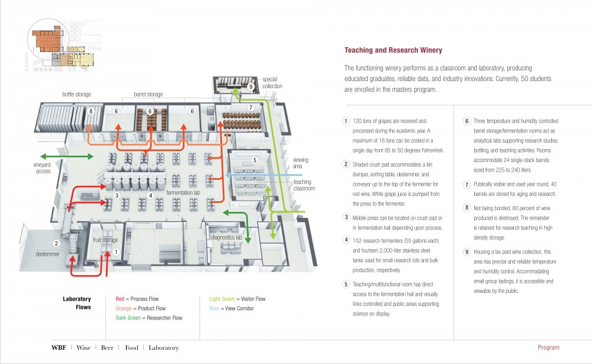Click the WBF footer label

59,347
